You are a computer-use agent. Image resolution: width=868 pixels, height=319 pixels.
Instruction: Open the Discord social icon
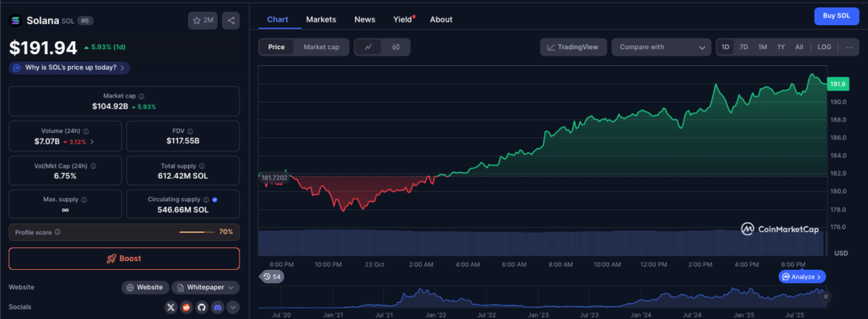tap(216, 307)
